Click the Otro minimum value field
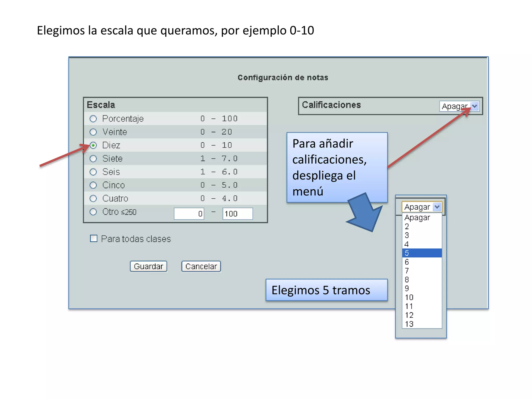532x399 pixels. click(x=189, y=214)
